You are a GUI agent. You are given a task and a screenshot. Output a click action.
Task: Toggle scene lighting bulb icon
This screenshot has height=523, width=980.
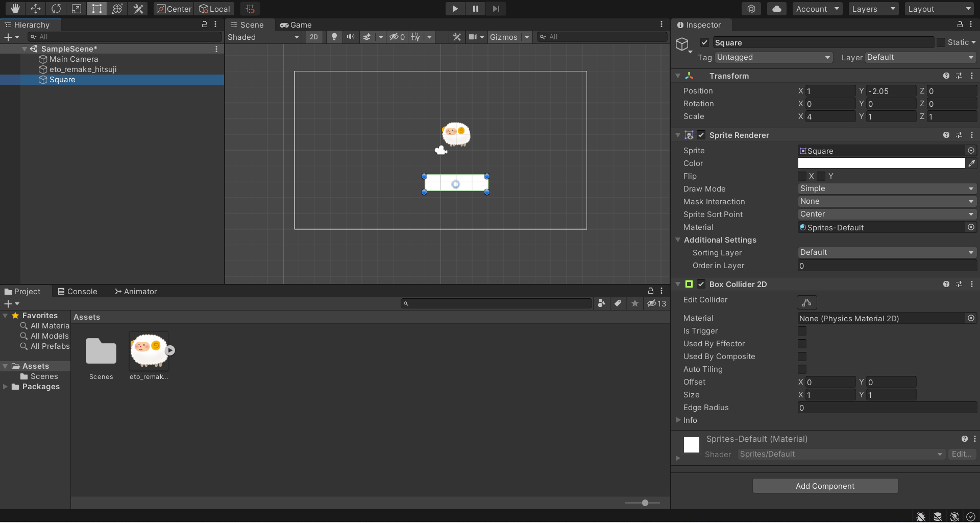(334, 37)
